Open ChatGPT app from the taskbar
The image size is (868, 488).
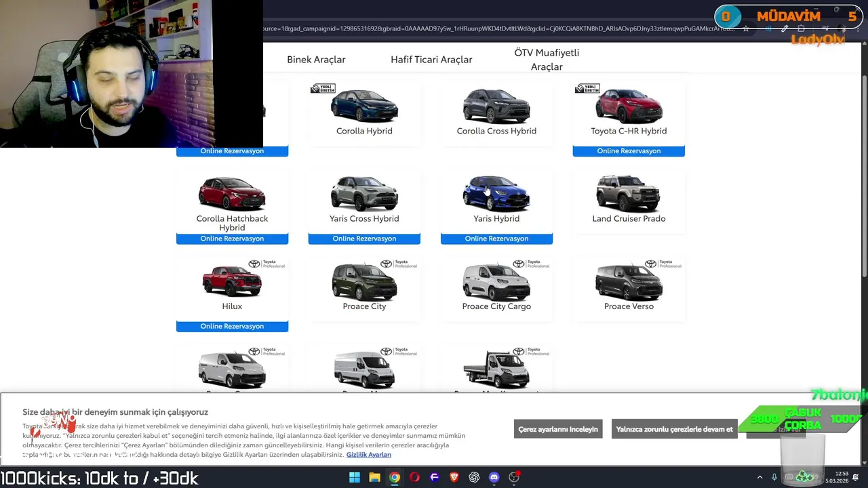pos(474,477)
